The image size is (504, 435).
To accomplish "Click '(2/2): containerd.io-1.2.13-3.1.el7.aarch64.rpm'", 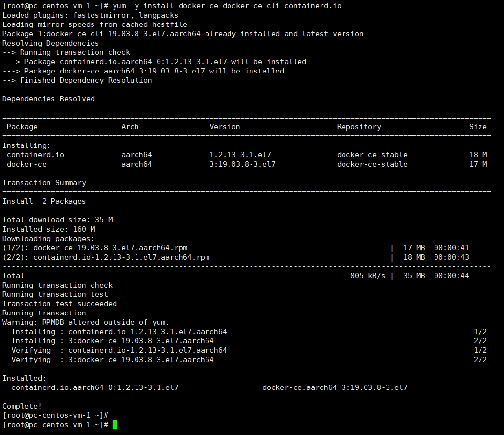I will coord(106,258).
